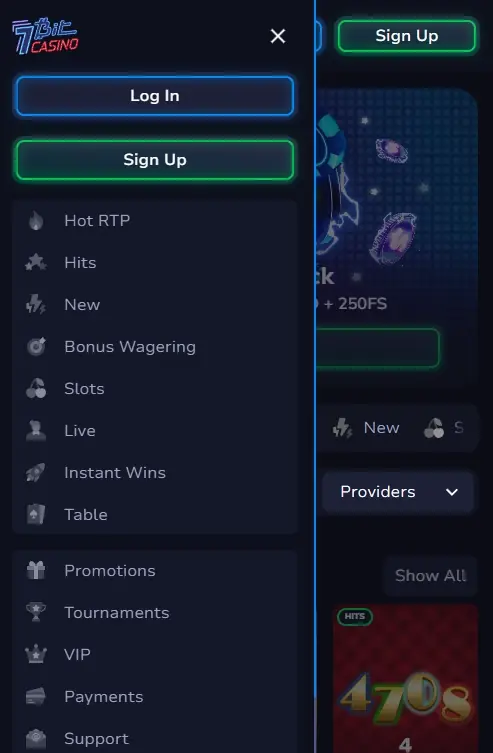Open the Providers dropdown
The height and width of the screenshot is (753, 493).
click(398, 492)
